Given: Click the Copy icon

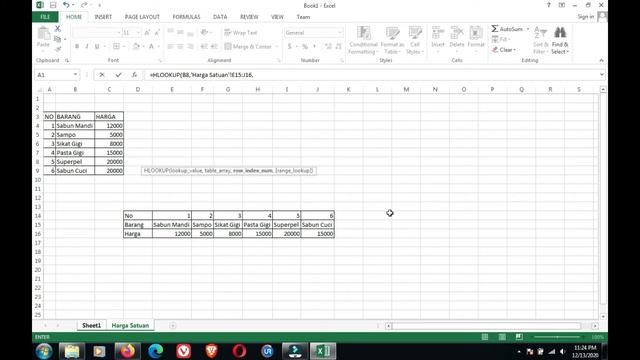Looking at the screenshot, I should tap(58, 39).
